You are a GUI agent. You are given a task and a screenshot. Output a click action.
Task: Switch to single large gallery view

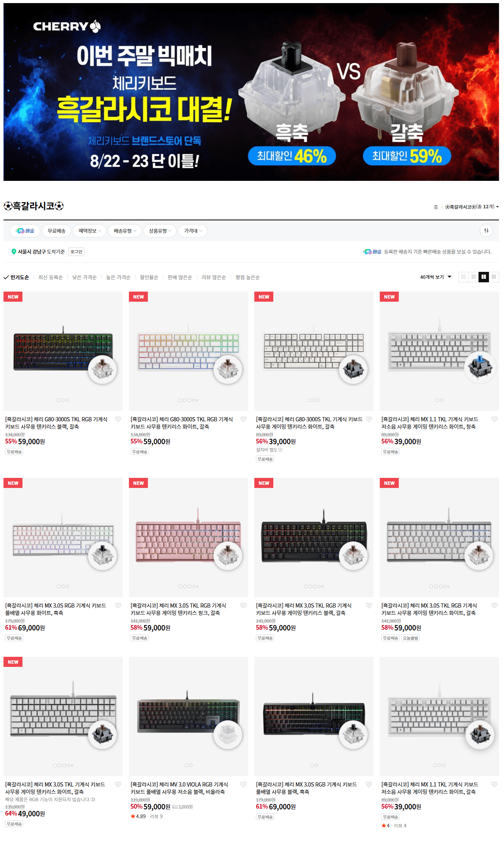click(494, 277)
